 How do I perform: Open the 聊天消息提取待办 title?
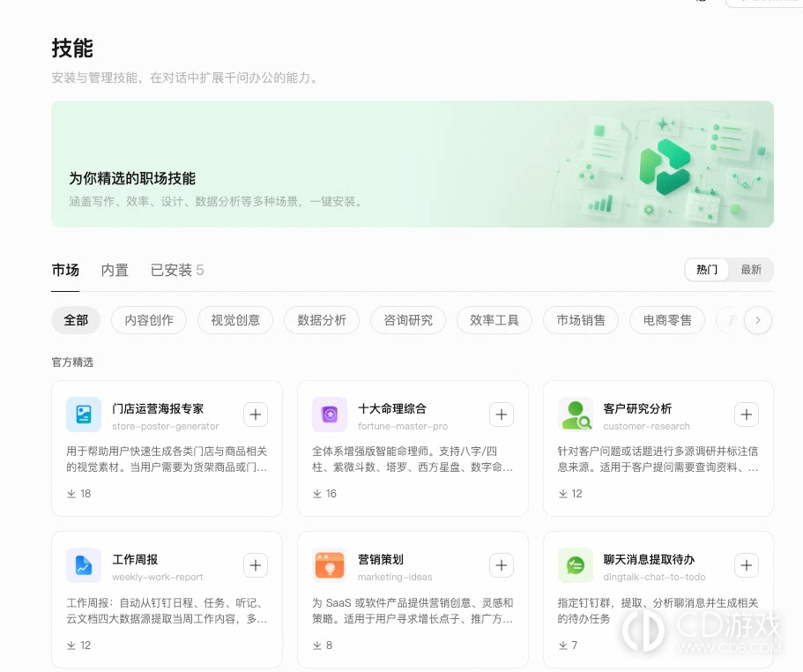tap(649, 559)
